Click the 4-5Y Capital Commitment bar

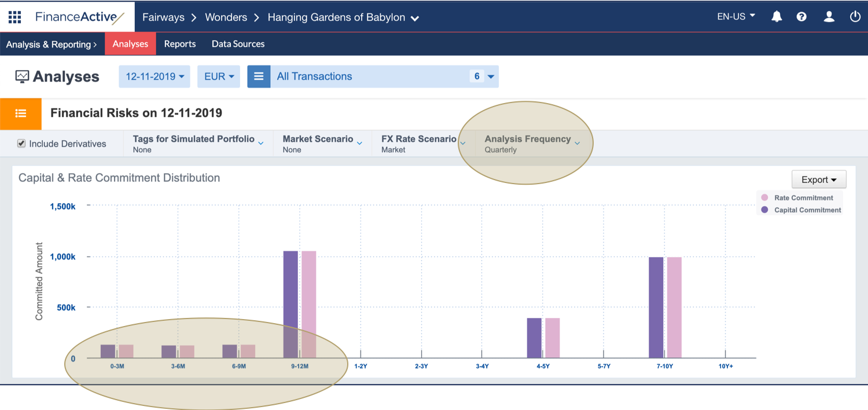coord(534,338)
